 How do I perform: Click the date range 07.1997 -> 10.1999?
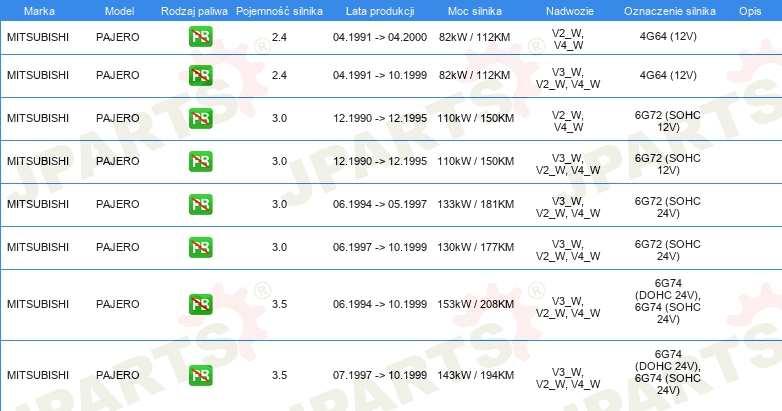click(380, 375)
